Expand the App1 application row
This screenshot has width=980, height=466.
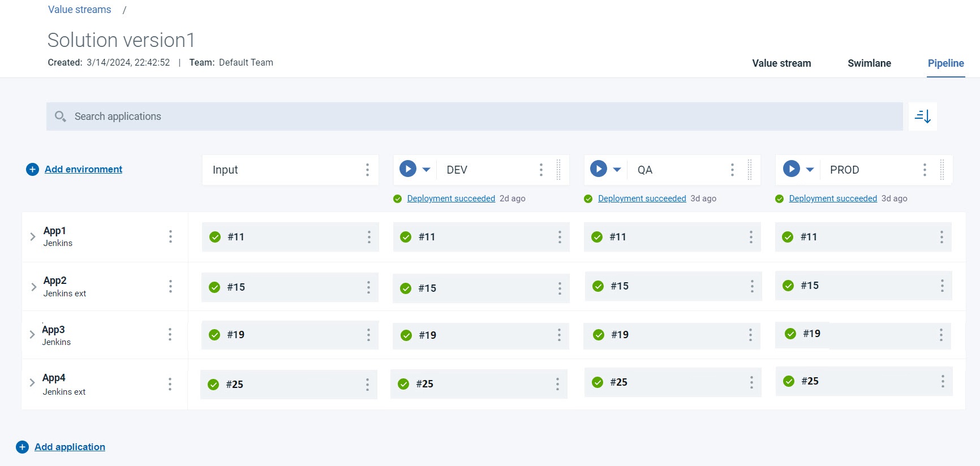pyautogui.click(x=33, y=237)
